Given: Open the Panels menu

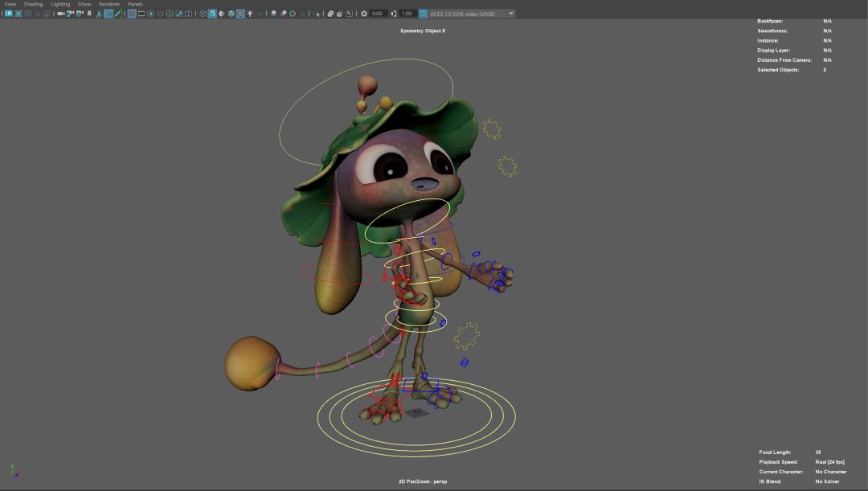Looking at the screenshot, I should click(x=135, y=4).
